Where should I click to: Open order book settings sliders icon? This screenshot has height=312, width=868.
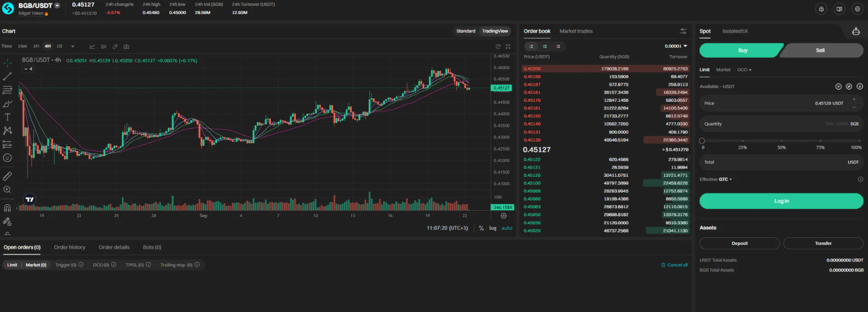pos(683,31)
